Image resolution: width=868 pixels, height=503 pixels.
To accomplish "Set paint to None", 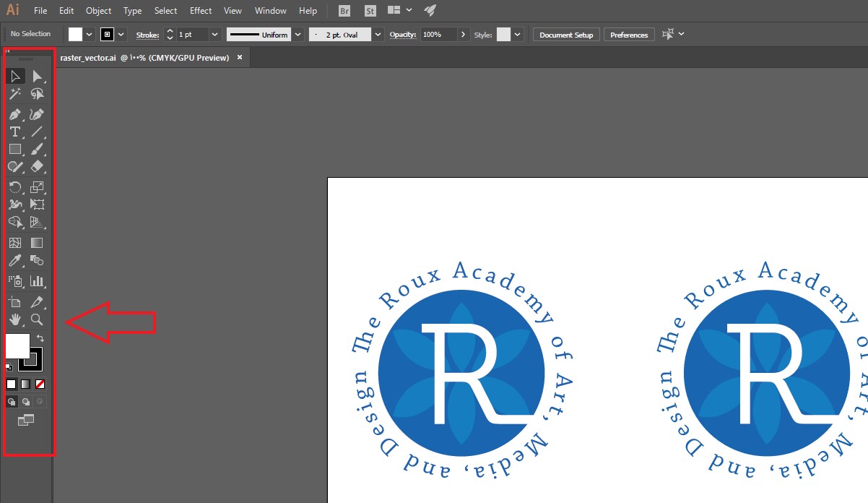I will [x=40, y=384].
